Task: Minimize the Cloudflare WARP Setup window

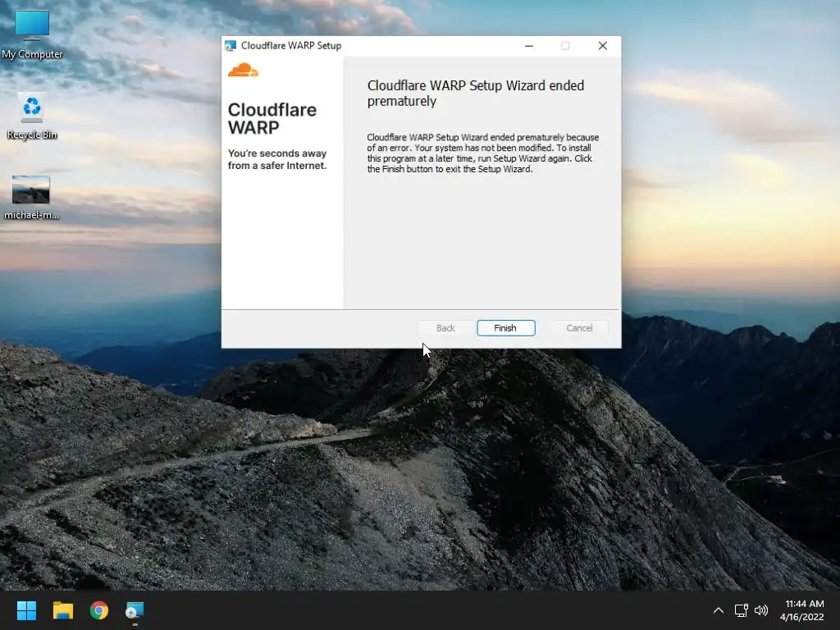Action: [529, 46]
